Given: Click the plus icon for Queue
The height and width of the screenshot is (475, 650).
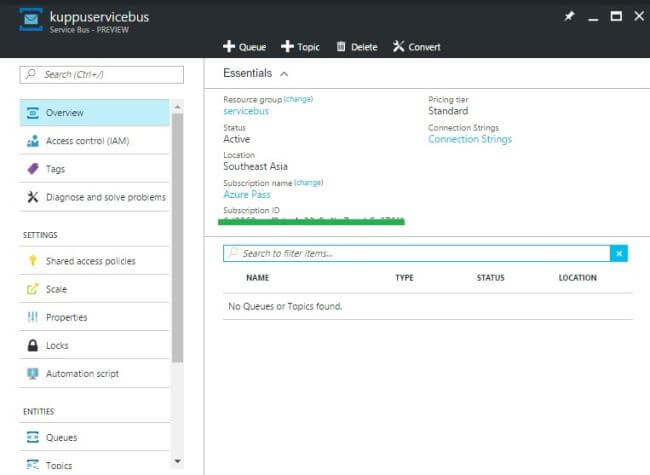Looking at the screenshot, I should 229,46.
